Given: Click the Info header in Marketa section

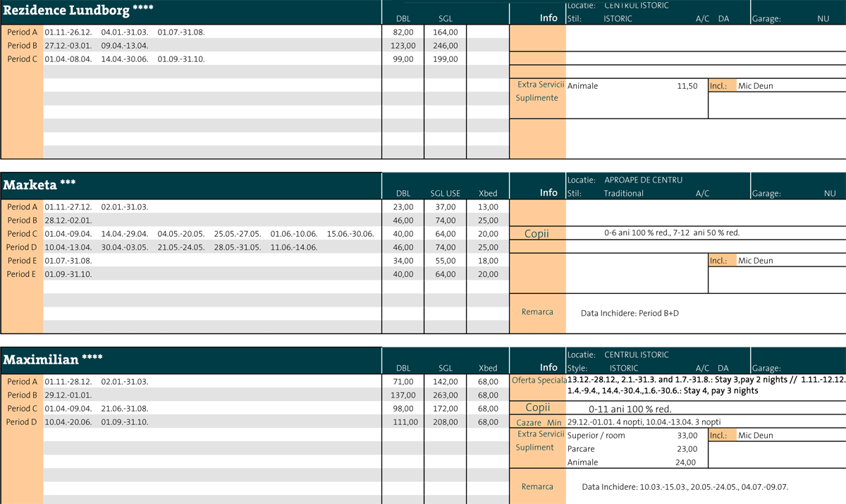Looking at the screenshot, I should (x=548, y=192).
